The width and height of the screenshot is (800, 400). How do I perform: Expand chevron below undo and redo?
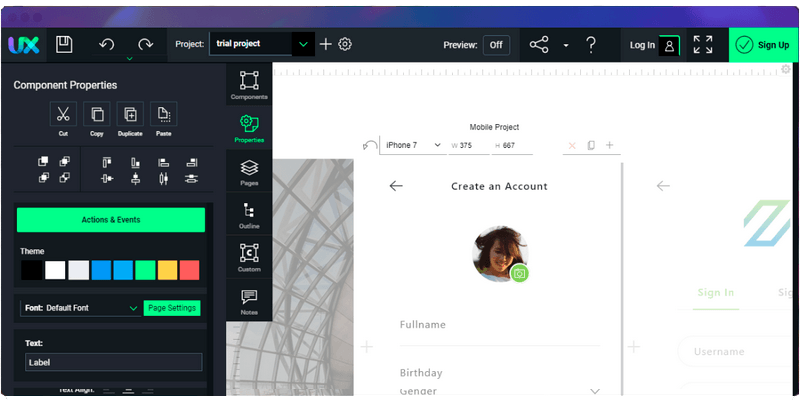click(130, 59)
